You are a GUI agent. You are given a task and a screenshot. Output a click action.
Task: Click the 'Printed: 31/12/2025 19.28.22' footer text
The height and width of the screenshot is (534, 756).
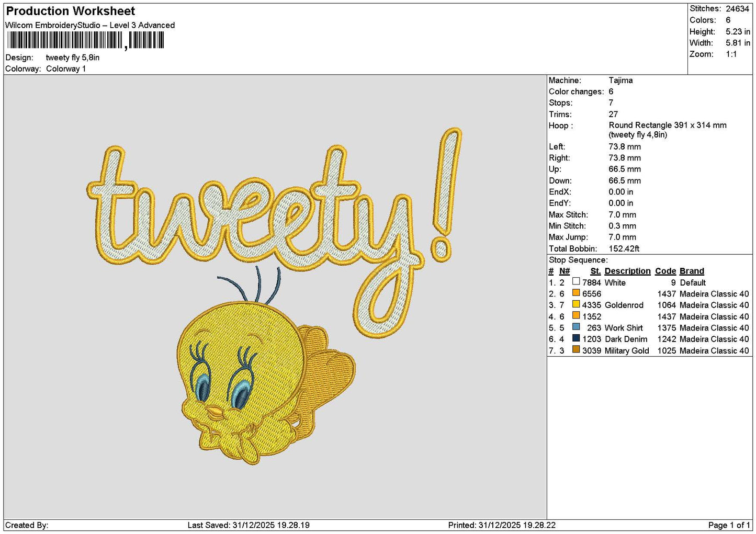point(502,525)
